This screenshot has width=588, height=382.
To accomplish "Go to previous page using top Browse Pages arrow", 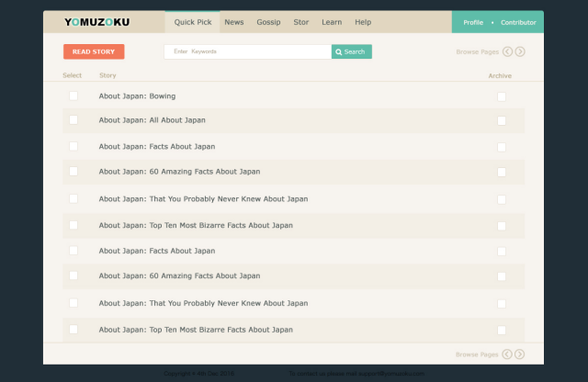I will click(x=507, y=51).
